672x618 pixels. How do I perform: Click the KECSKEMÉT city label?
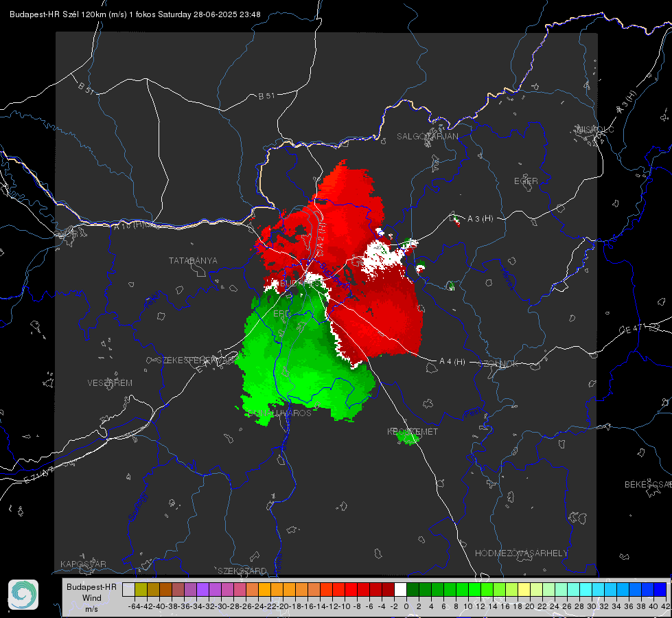[413, 431]
